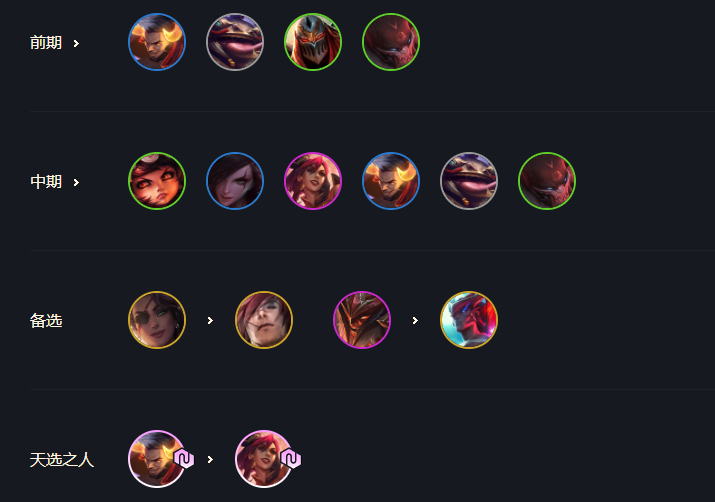Select the Samira eyepatch champion icon
Image resolution: width=715 pixels, height=502 pixels.
[x=157, y=320]
